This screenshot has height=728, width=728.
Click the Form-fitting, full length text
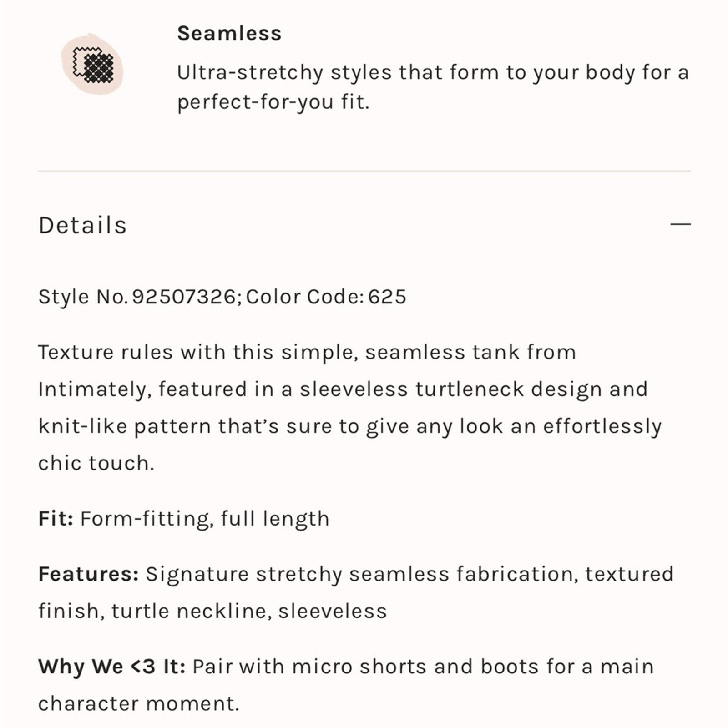pyautogui.click(x=205, y=519)
